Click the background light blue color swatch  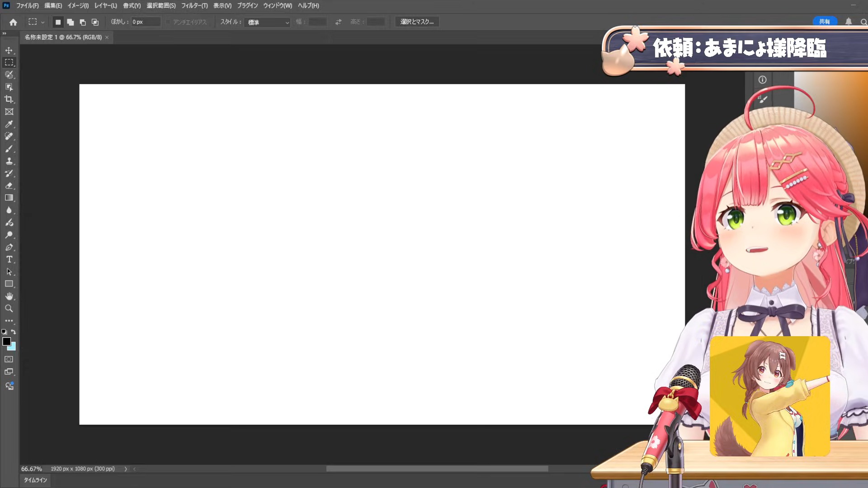pos(13,348)
